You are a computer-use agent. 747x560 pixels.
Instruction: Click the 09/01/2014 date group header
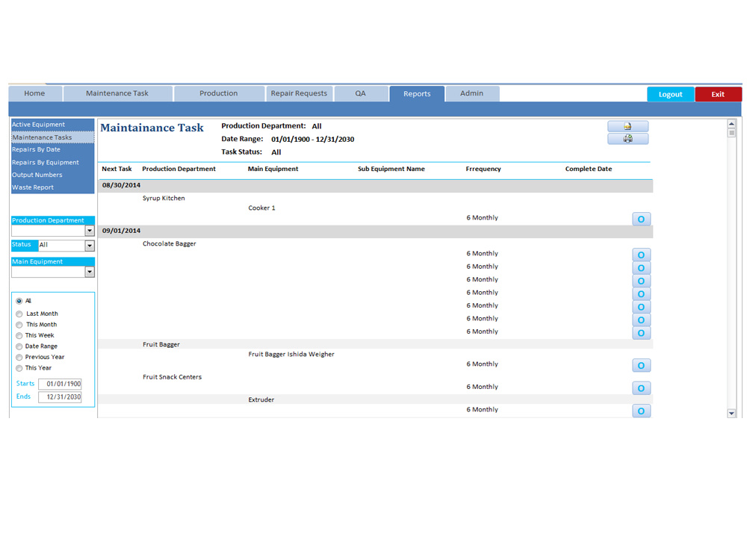coord(376,231)
